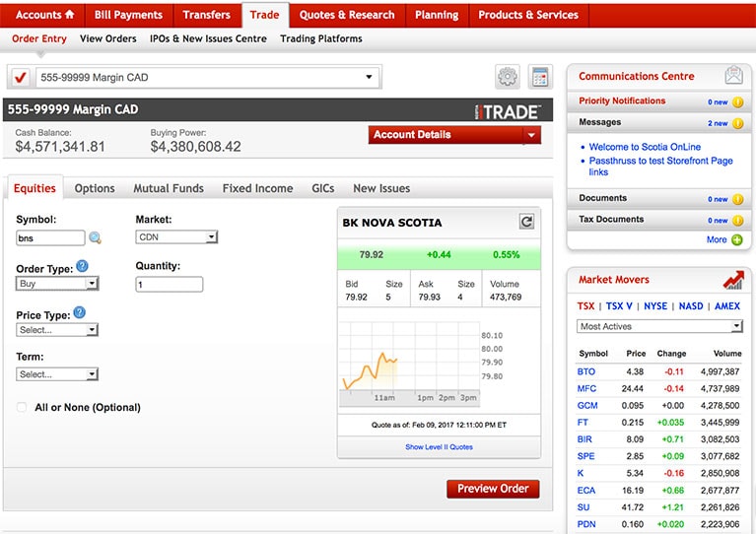Click the Market Movers chart icon

[732, 280]
